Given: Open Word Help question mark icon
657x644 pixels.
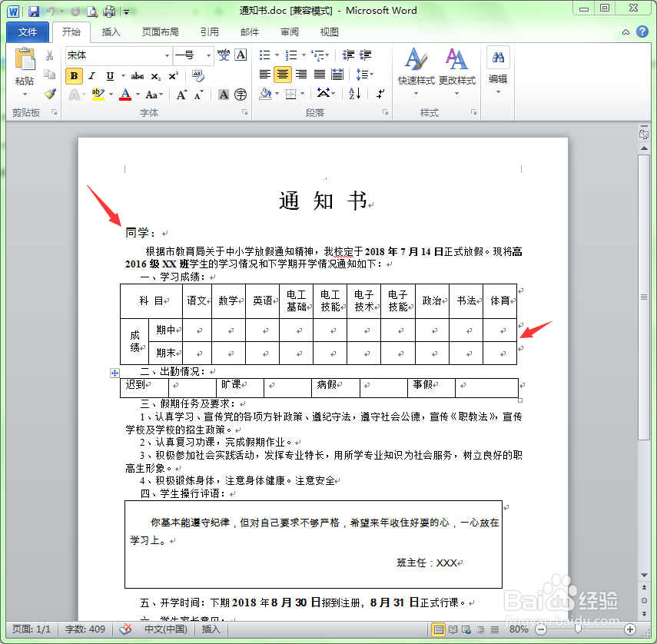Looking at the screenshot, I should pos(642,32).
